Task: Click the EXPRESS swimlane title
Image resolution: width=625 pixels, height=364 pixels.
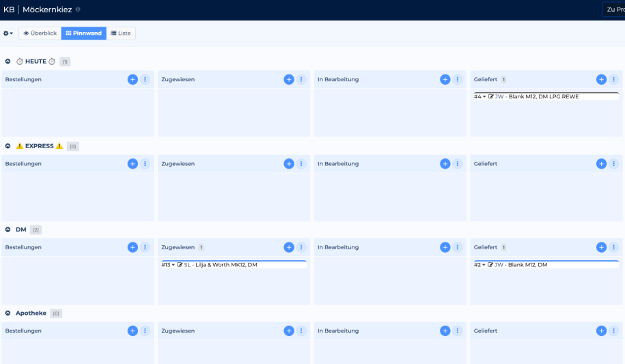Action: tap(40, 146)
